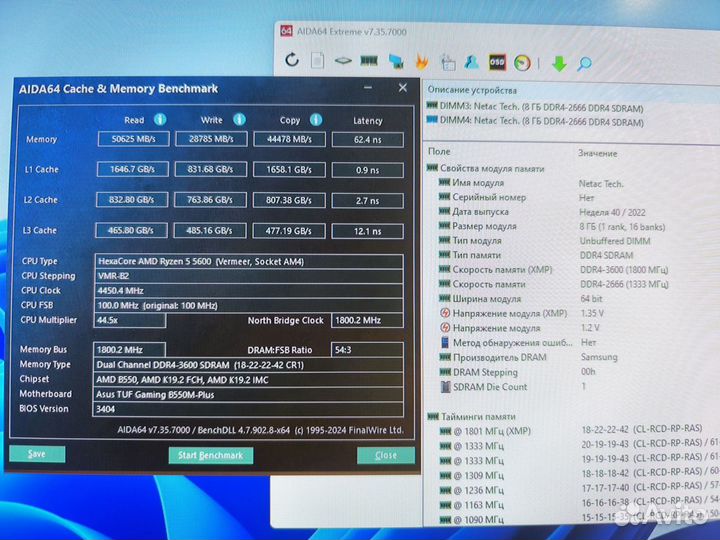Click the Motherboard field Asus TUF Gaming B550M-Plus
Screen dimensions: 720x540
[248, 394]
